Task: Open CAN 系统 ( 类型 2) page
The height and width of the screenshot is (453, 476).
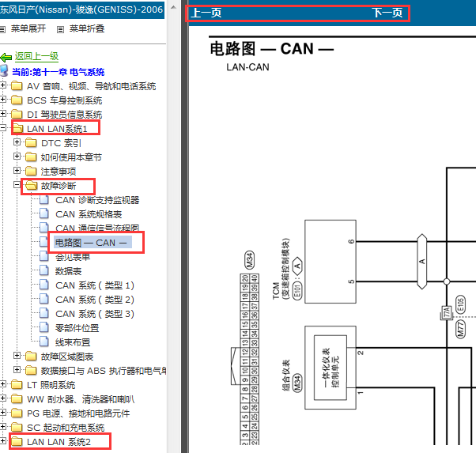Action: click(95, 300)
